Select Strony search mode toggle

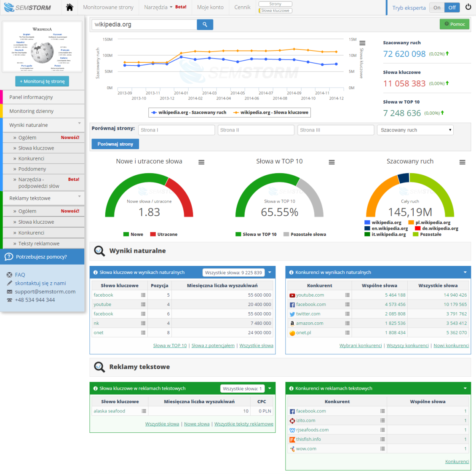point(275,4)
